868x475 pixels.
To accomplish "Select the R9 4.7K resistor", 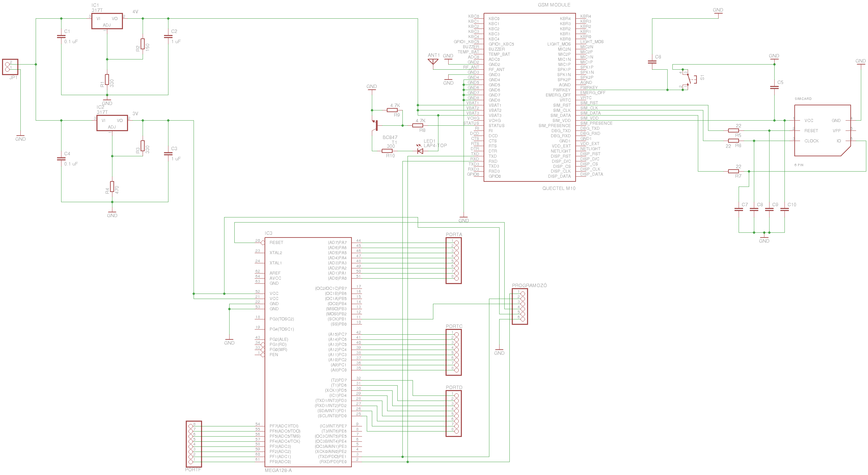I will click(x=392, y=110).
